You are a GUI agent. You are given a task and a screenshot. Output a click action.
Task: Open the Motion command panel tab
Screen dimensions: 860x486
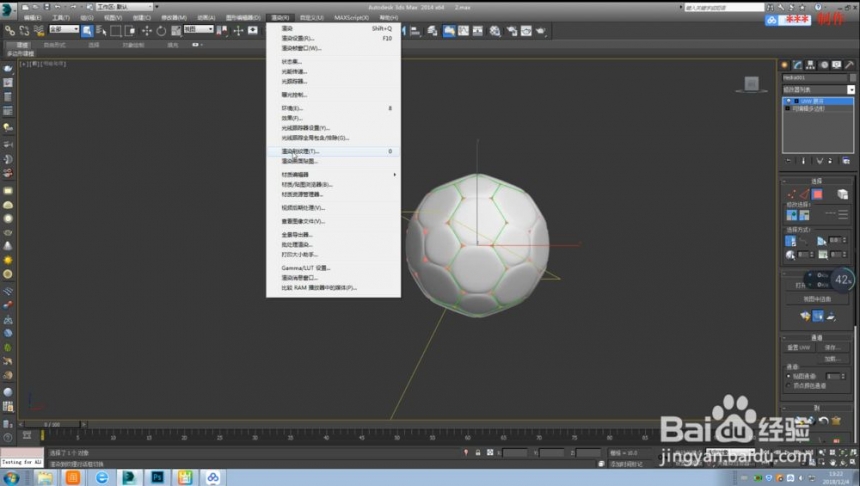[x=823, y=65]
